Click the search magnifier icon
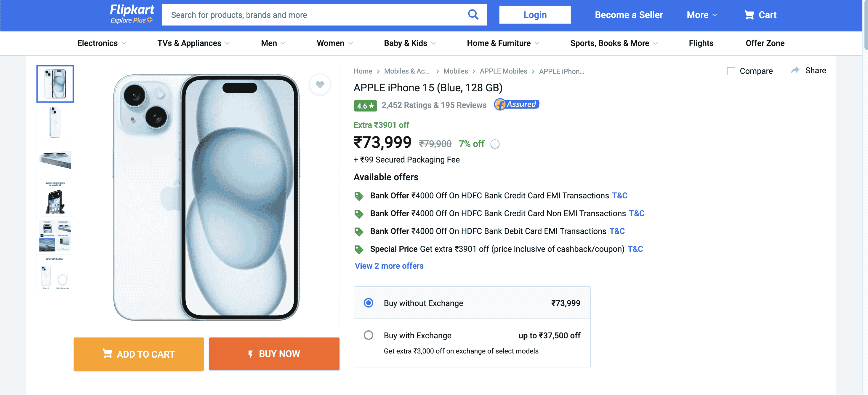This screenshot has width=868, height=395. [x=473, y=15]
